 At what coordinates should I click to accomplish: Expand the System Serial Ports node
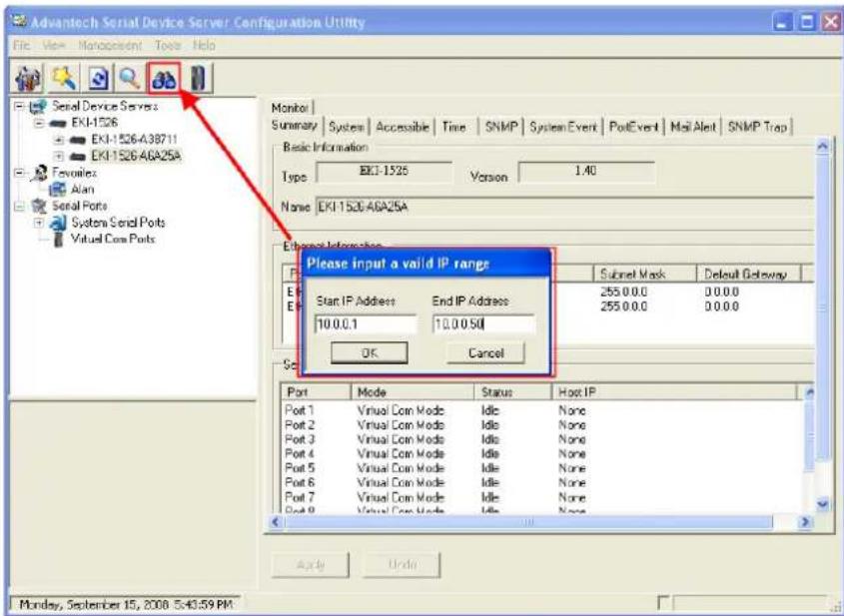tap(39, 223)
